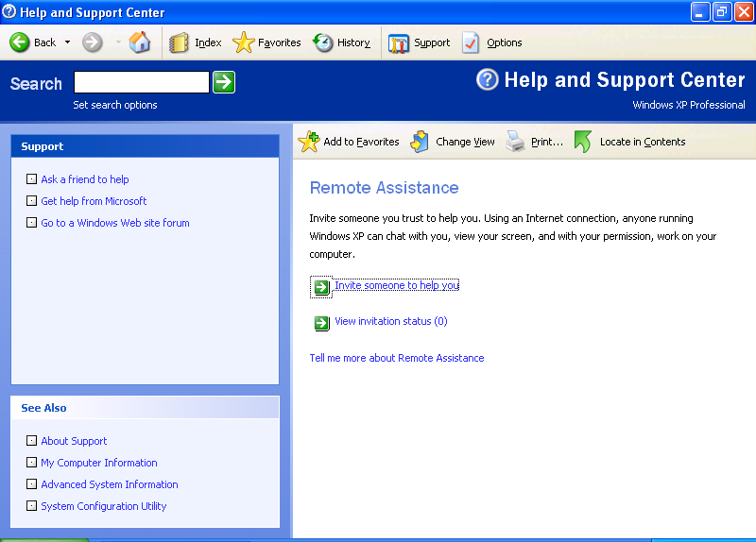This screenshot has height=542, width=756.
Task: Click the Support toolbar icon
Action: [x=399, y=43]
